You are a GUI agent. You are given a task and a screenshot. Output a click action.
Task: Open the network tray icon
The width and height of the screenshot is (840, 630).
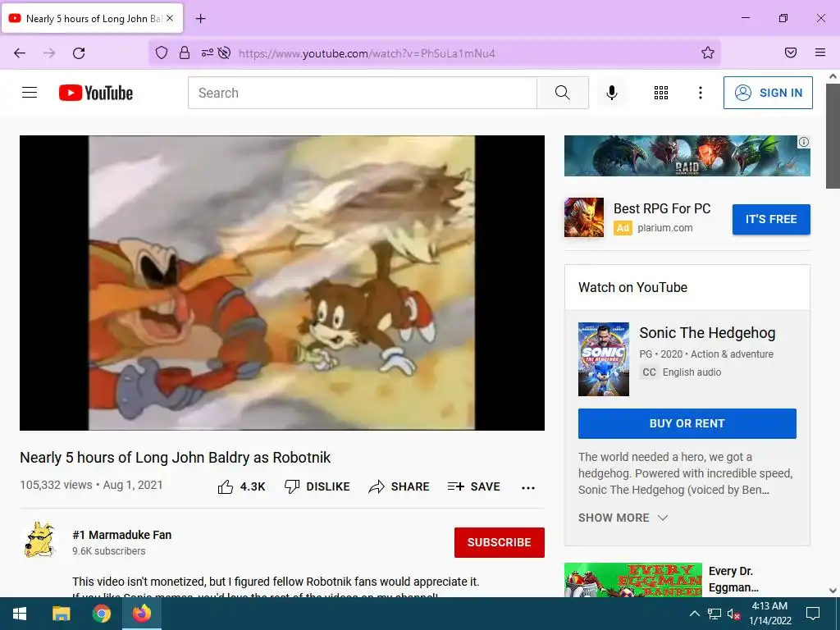click(714, 614)
